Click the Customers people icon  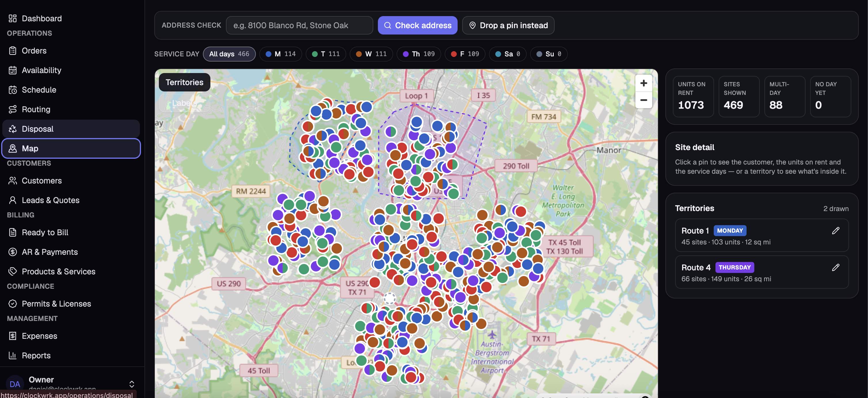coord(12,181)
